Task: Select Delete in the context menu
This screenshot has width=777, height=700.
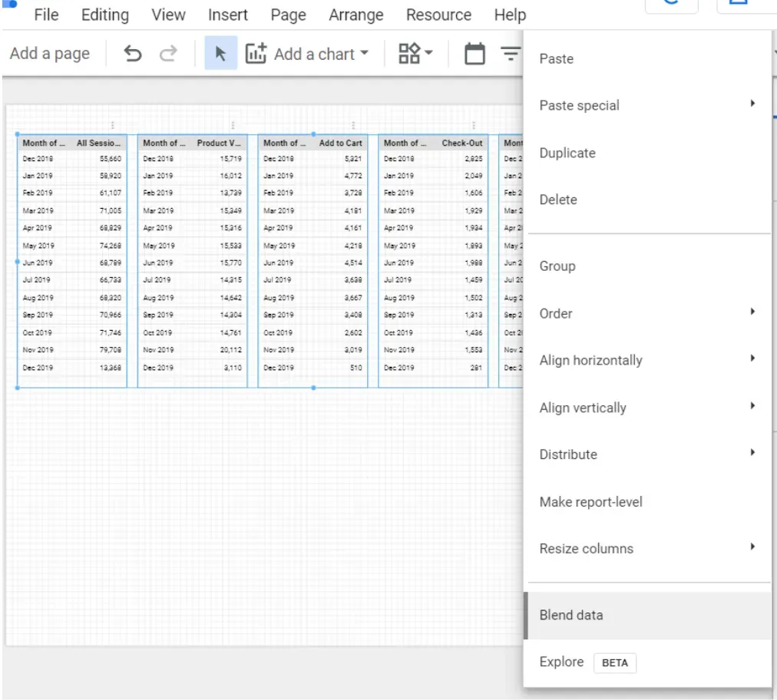Action: 647,200
